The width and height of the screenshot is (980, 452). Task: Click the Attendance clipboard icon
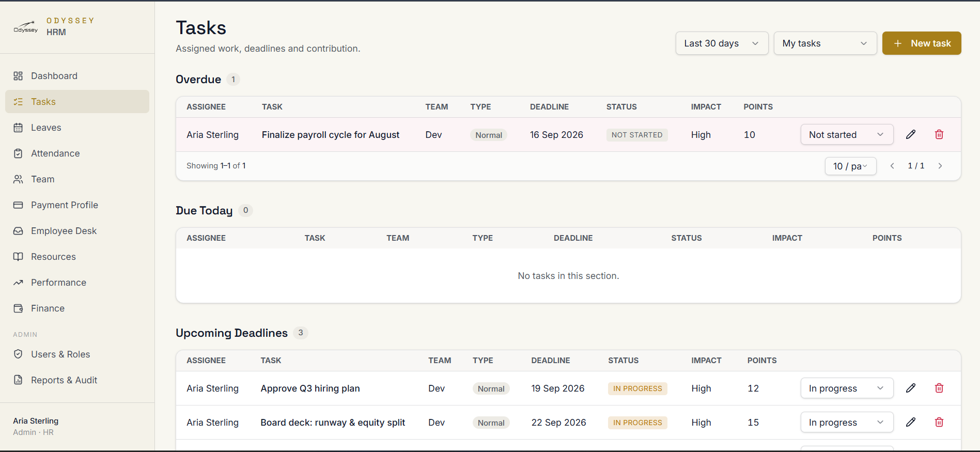coord(18,153)
